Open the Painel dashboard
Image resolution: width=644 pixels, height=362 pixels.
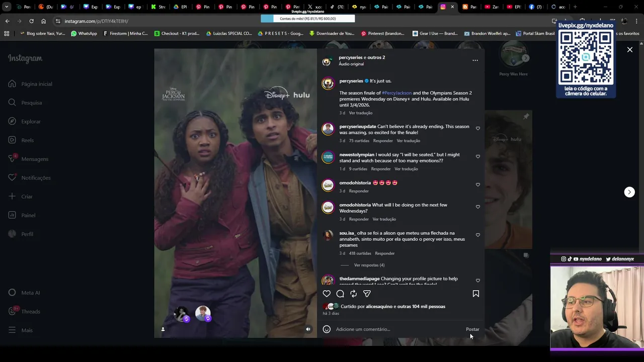coord(22,215)
